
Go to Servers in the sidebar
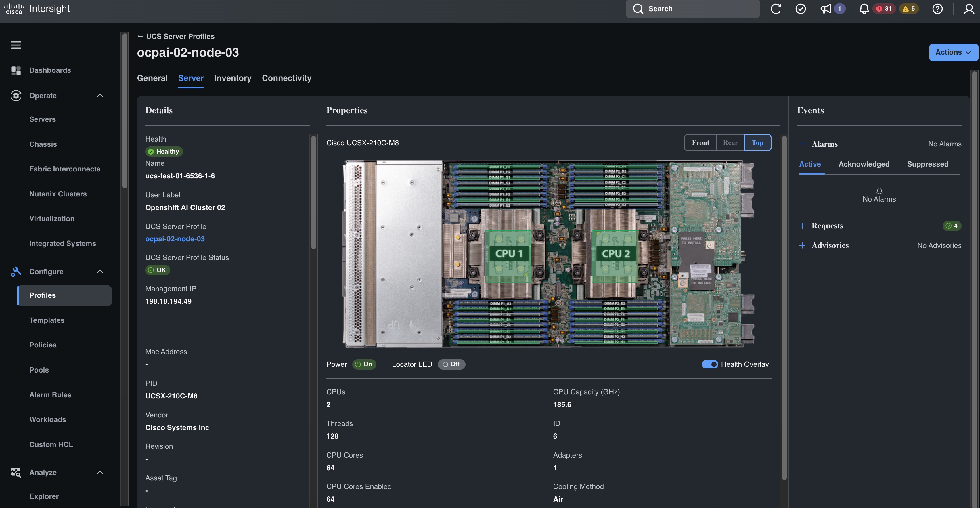43,119
